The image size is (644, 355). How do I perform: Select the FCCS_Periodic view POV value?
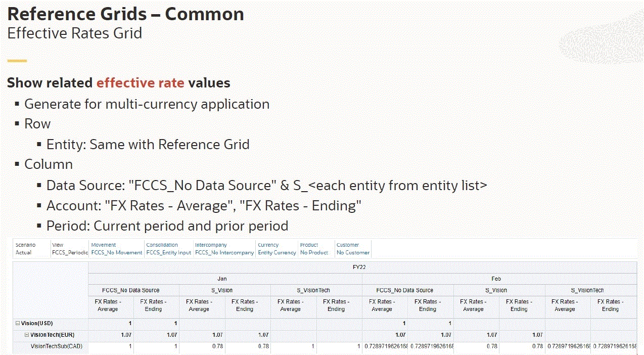point(70,252)
